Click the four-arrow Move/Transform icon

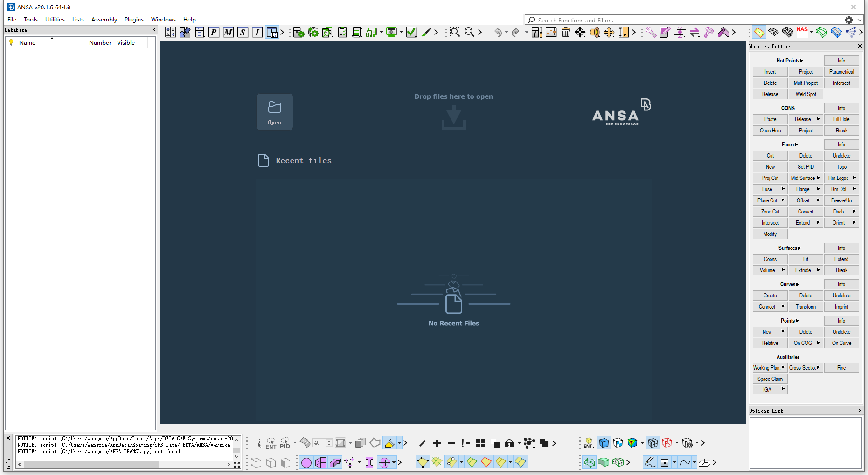click(x=609, y=32)
